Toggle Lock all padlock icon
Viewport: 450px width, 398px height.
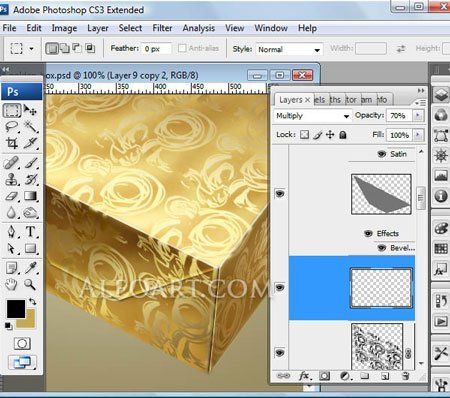click(x=343, y=135)
